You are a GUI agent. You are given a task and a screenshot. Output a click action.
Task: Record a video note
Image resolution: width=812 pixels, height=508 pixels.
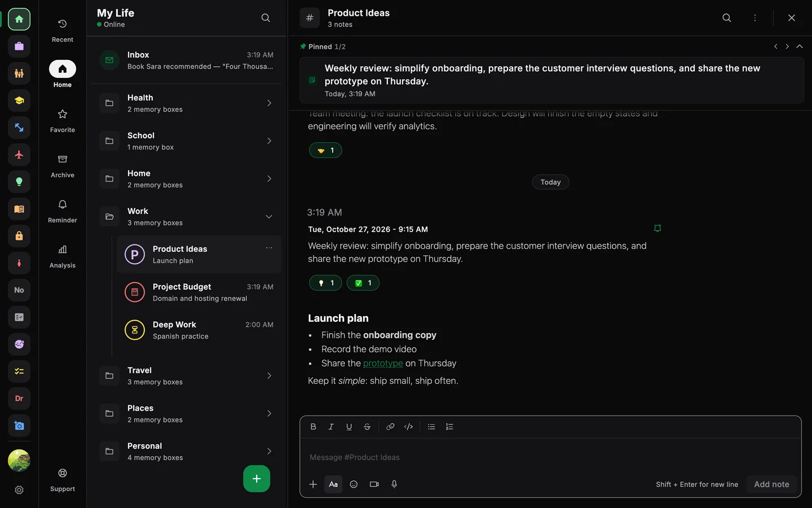(374, 484)
